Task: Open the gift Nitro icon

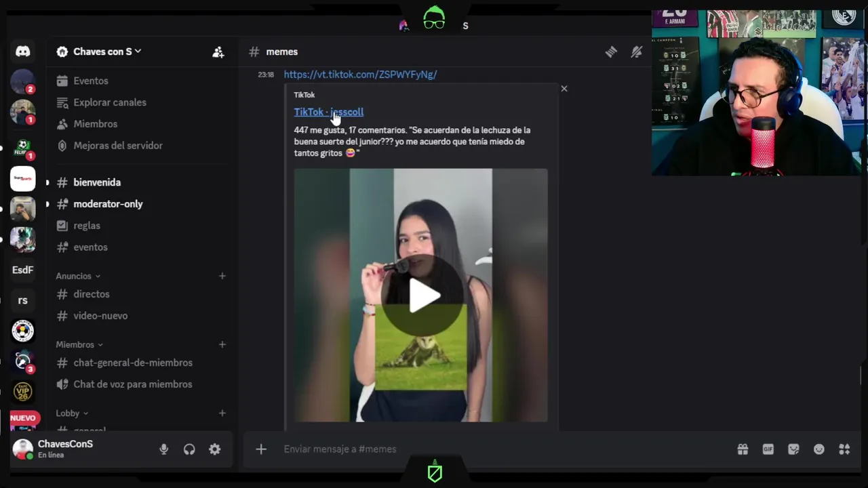Action: (743, 449)
